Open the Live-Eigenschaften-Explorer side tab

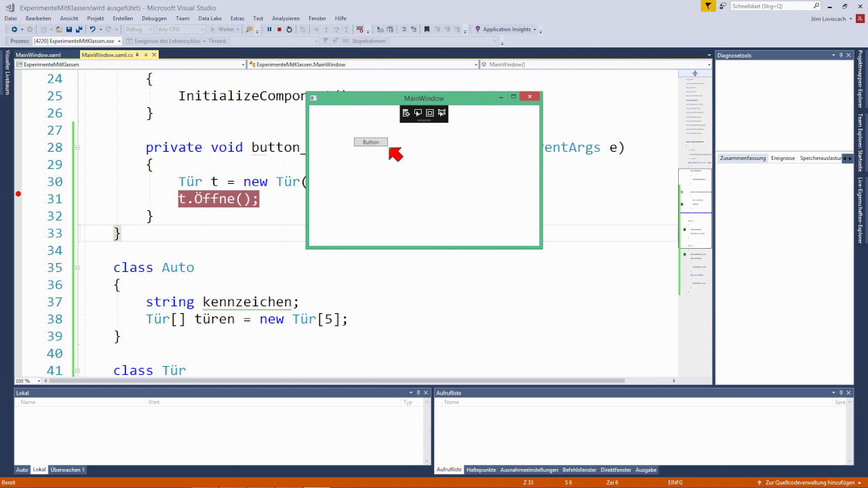tap(860, 210)
